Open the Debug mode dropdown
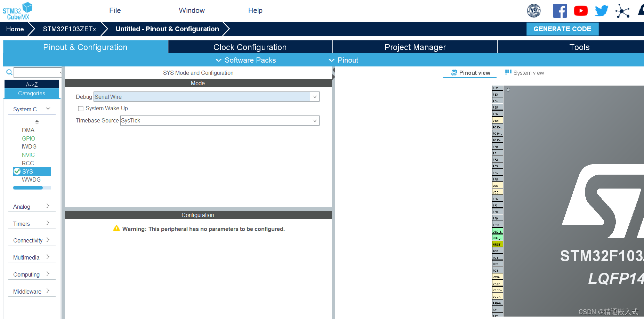The image size is (644, 319). 207,97
